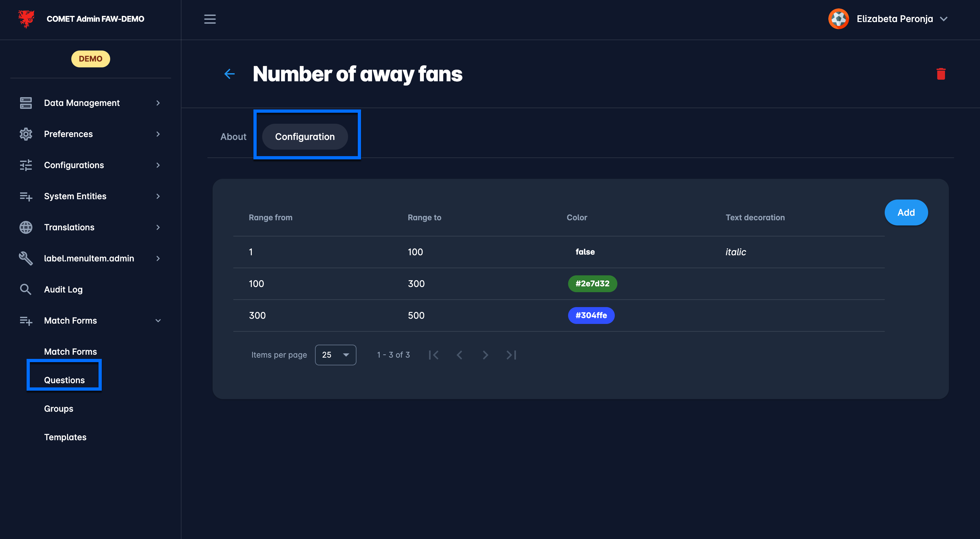Collapse the Match Forms menu chevron
The image size is (980, 539).
[158, 321]
